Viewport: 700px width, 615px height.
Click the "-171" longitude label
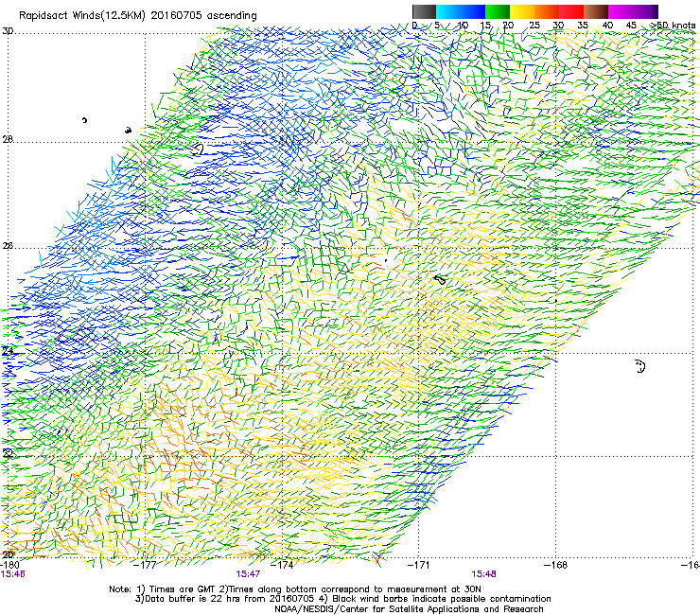[418, 565]
